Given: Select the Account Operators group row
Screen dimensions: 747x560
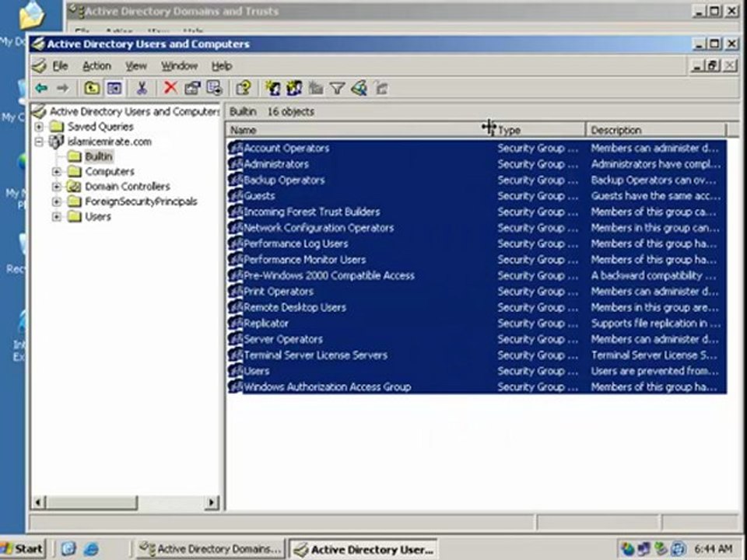Looking at the screenshot, I should click(477, 148).
